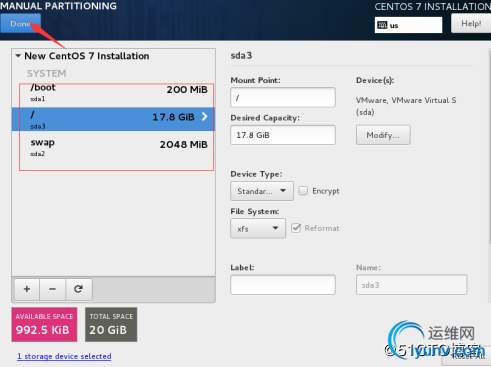
Task: Open the File System xfs dropdown
Action: (258, 228)
